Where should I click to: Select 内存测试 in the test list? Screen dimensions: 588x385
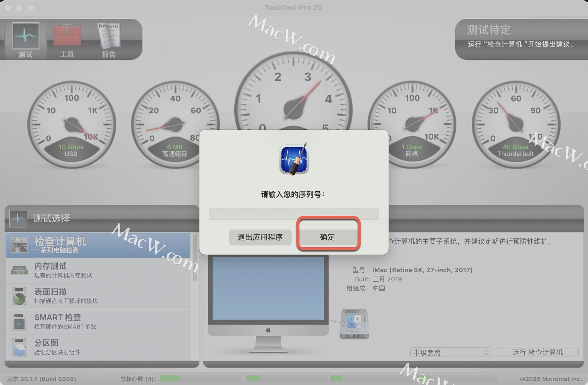pos(98,270)
